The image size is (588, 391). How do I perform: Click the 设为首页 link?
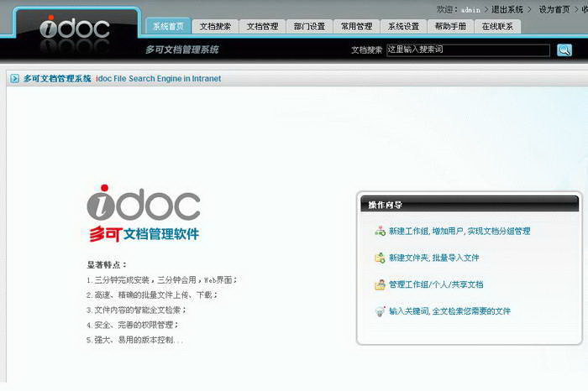(x=554, y=10)
